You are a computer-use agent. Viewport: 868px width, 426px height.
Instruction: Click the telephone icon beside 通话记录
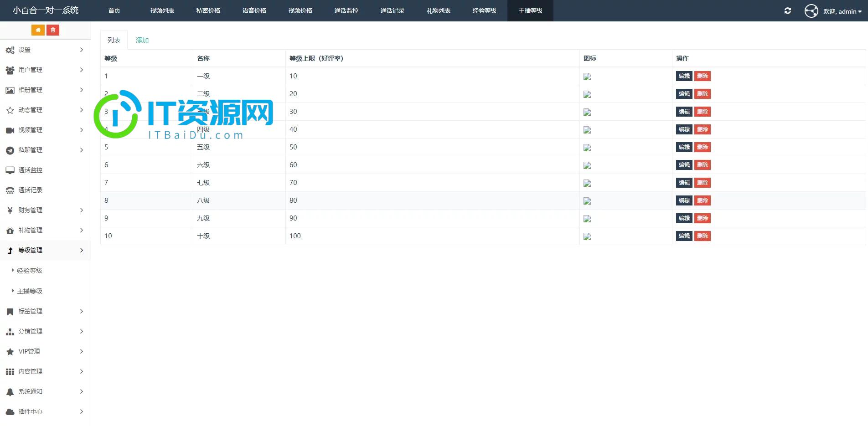(10, 190)
